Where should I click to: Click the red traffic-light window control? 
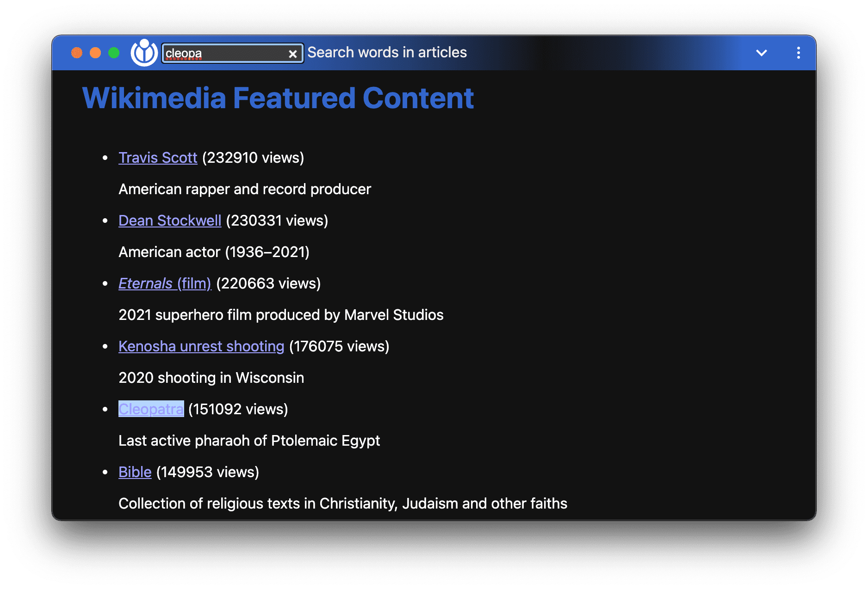(76, 53)
